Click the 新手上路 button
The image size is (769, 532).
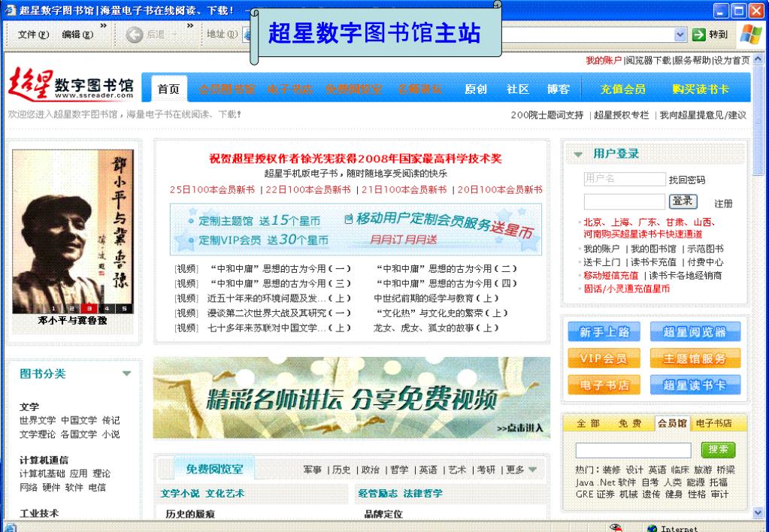click(604, 332)
